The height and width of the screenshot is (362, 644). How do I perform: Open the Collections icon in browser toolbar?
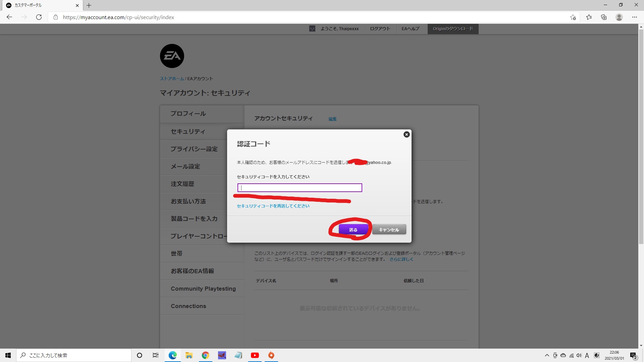pyautogui.click(x=604, y=17)
